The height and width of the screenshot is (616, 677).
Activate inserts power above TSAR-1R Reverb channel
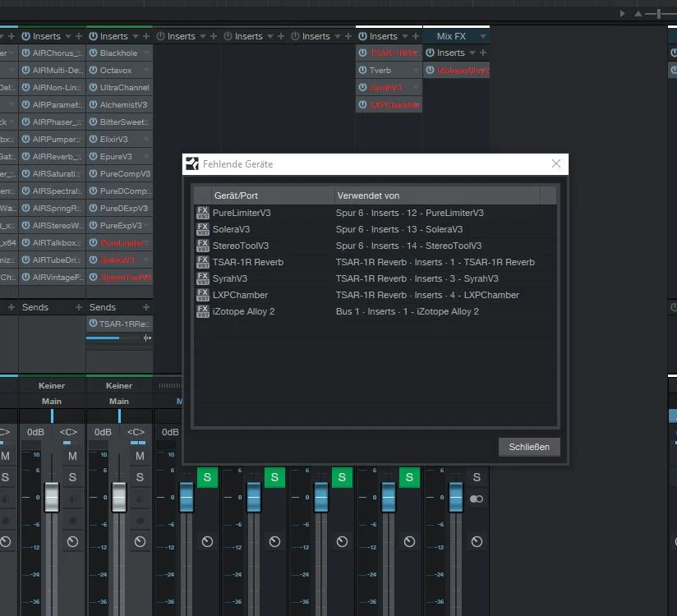[x=362, y=36]
